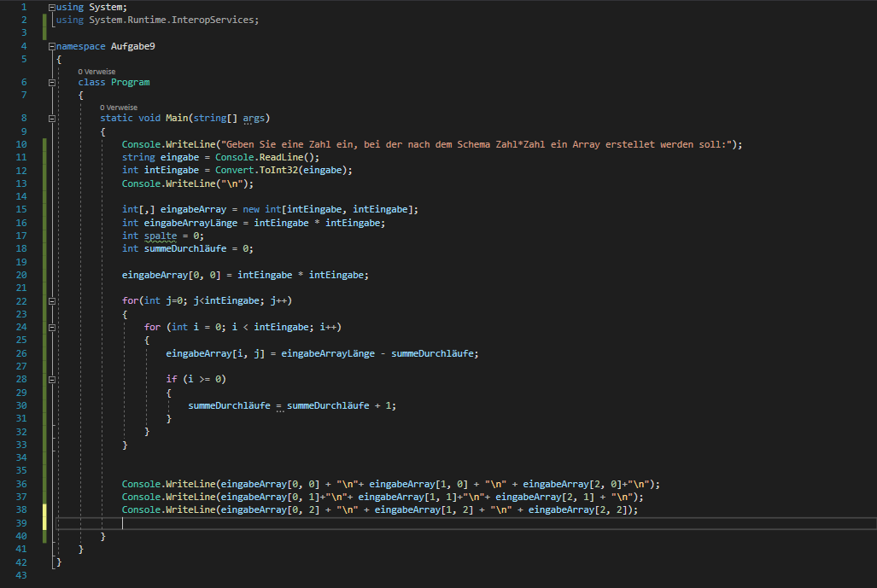Screen dimensions: 877x588
Task: Click line number 20 in the gutter
Action: [22, 275]
